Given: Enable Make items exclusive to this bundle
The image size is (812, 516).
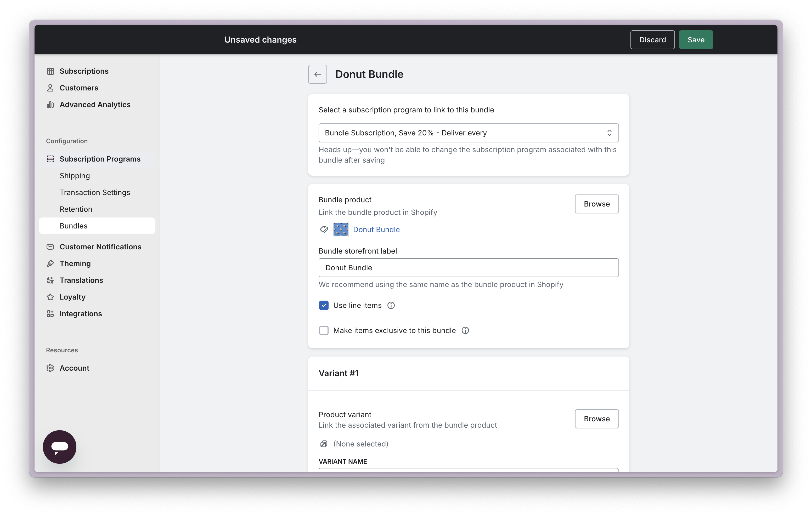Looking at the screenshot, I should [324, 331].
